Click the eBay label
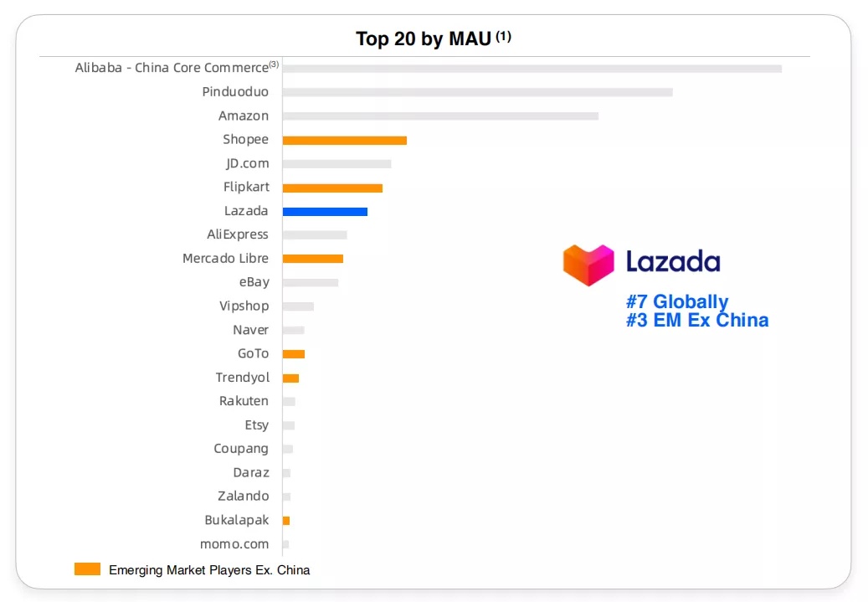The image size is (868, 602). tap(254, 282)
